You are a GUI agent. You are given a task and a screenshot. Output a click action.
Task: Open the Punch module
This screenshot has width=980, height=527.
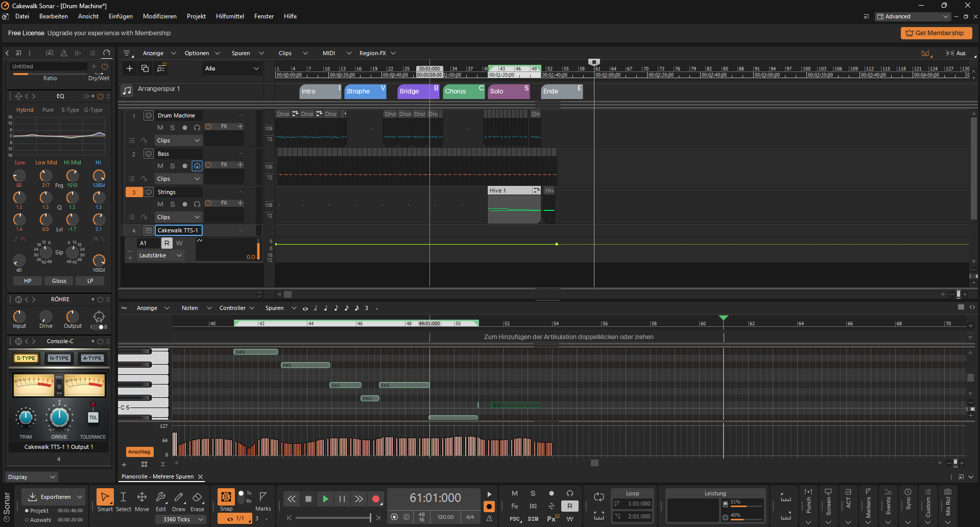[x=808, y=505]
